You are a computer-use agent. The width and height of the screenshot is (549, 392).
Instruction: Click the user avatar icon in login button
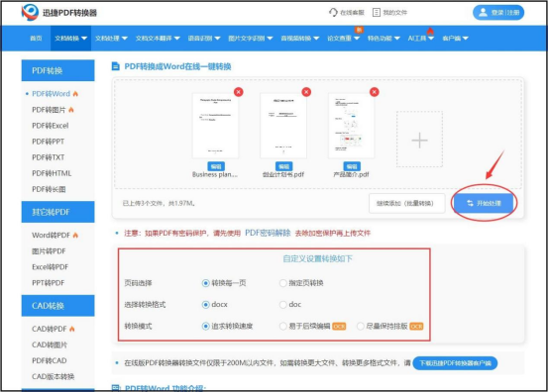(x=483, y=13)
